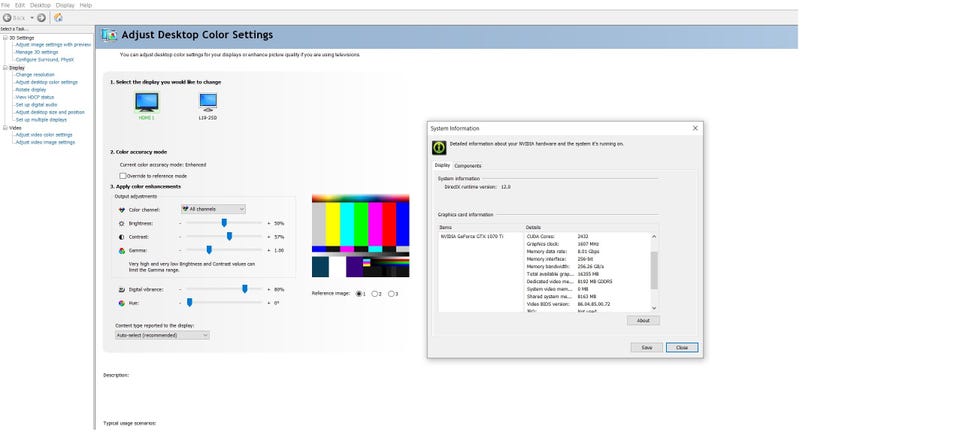Open View HDCP status task link

35,97
